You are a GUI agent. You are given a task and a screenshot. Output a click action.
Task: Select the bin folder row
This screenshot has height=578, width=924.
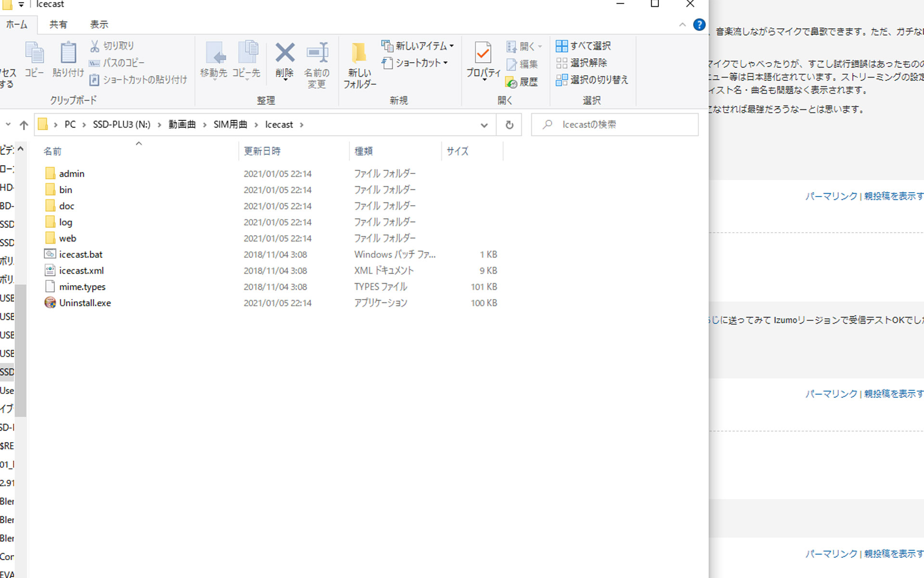tap(272, 189)
